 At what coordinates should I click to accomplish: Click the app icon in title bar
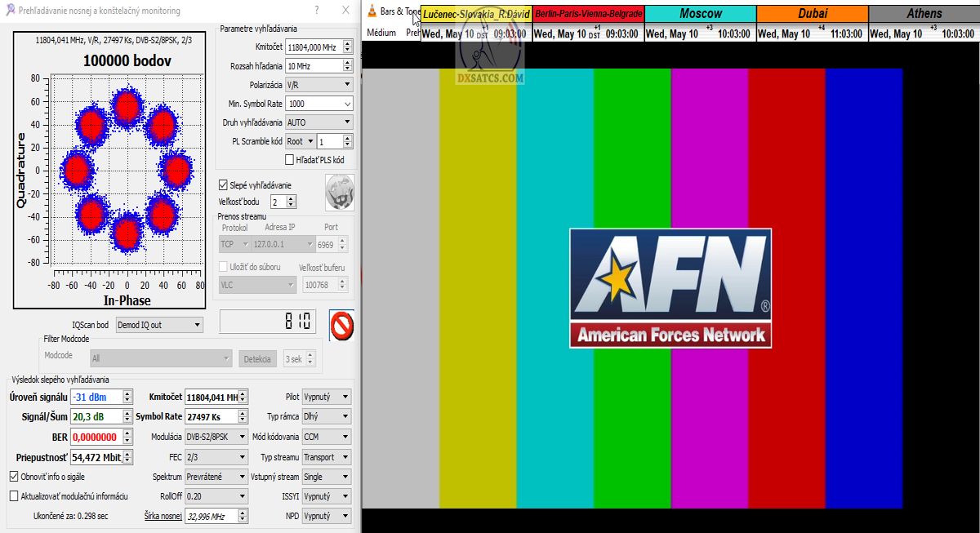click(x=9, y=11)
